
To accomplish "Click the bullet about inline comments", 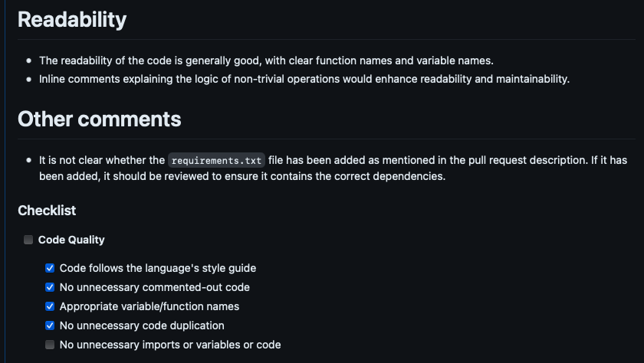I will pyautogui.click(x=304, y=79).
